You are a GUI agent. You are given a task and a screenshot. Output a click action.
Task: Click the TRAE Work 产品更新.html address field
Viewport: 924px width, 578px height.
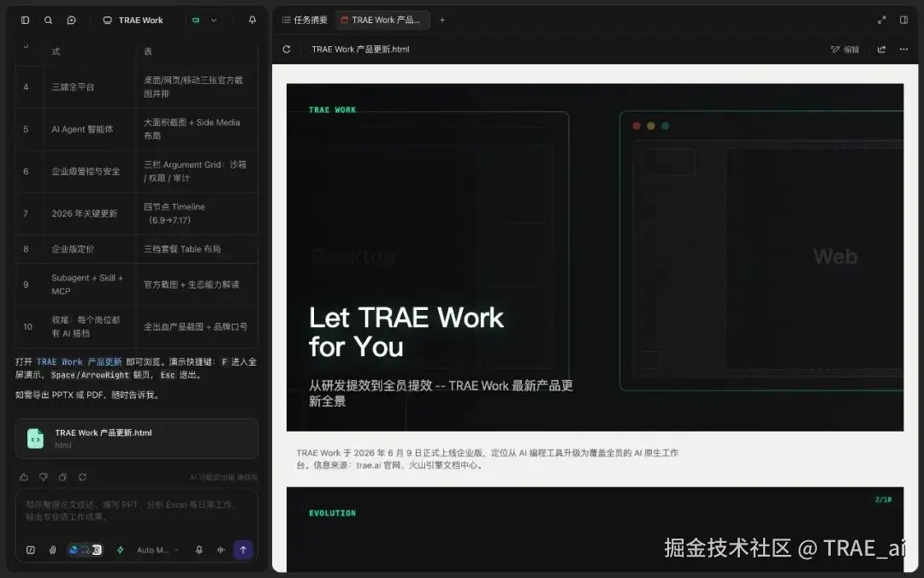(360, 50)
